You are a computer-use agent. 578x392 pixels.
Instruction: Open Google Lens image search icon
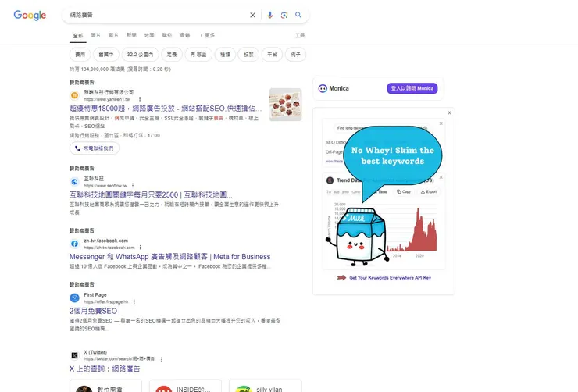click(284, 15)
